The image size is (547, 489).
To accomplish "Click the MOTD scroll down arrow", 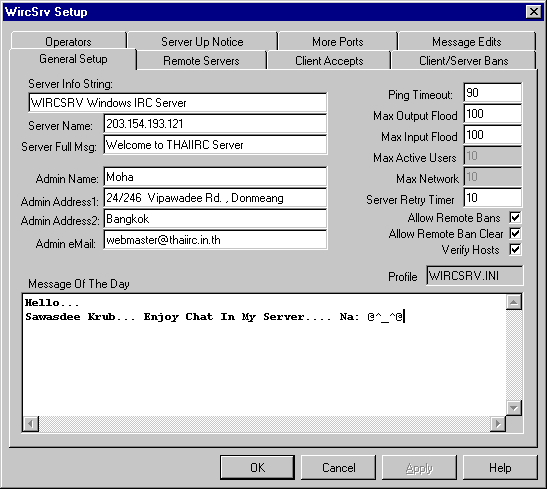I will (x=514, y=408).
